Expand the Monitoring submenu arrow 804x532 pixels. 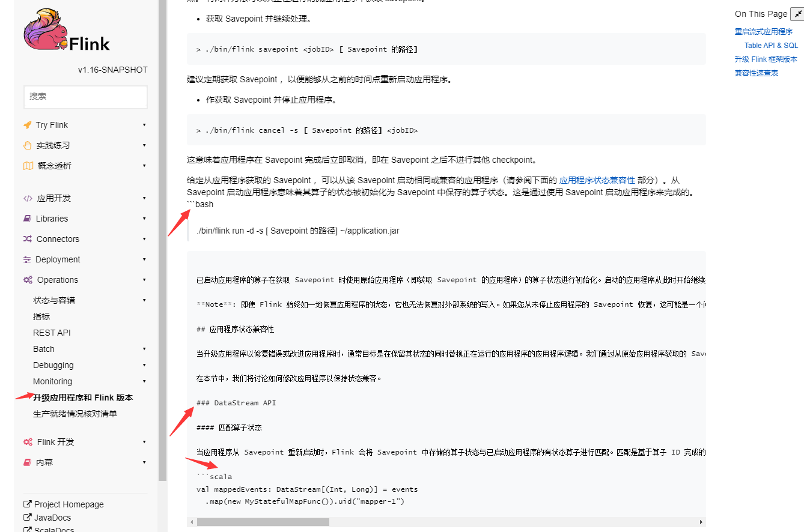[x=144, y=381]
